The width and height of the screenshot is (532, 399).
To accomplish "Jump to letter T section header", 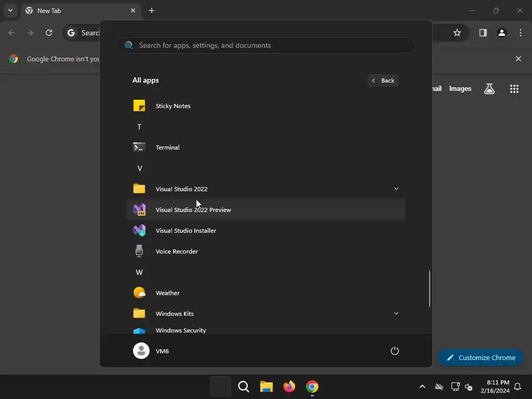I will pos(139,127).
